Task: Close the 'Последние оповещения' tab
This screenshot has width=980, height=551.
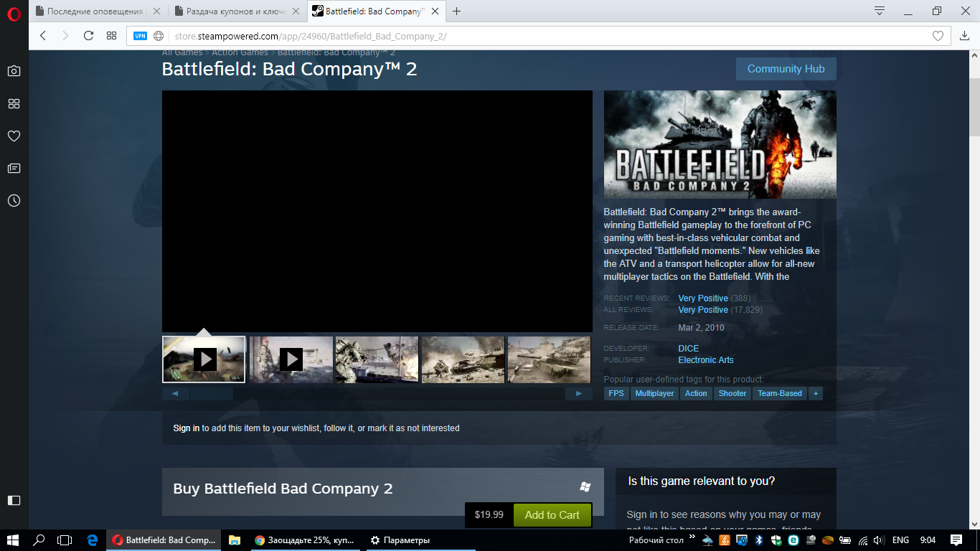Action: click(x=157, y=11)
